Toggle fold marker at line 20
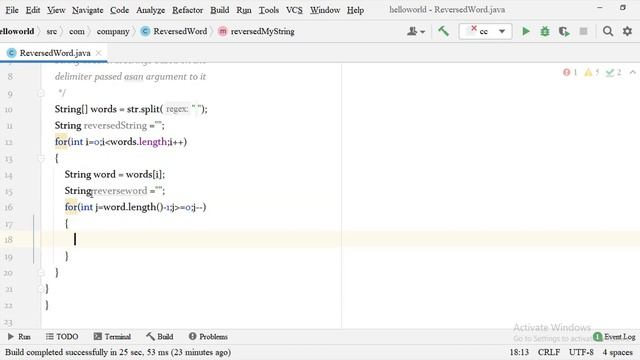The height and width of the screenshot is (360, 640). point(41,272)
